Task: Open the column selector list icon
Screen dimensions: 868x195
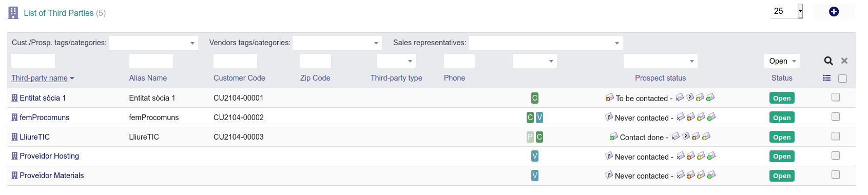Action: pyautogui.click(x=826, y=78)
